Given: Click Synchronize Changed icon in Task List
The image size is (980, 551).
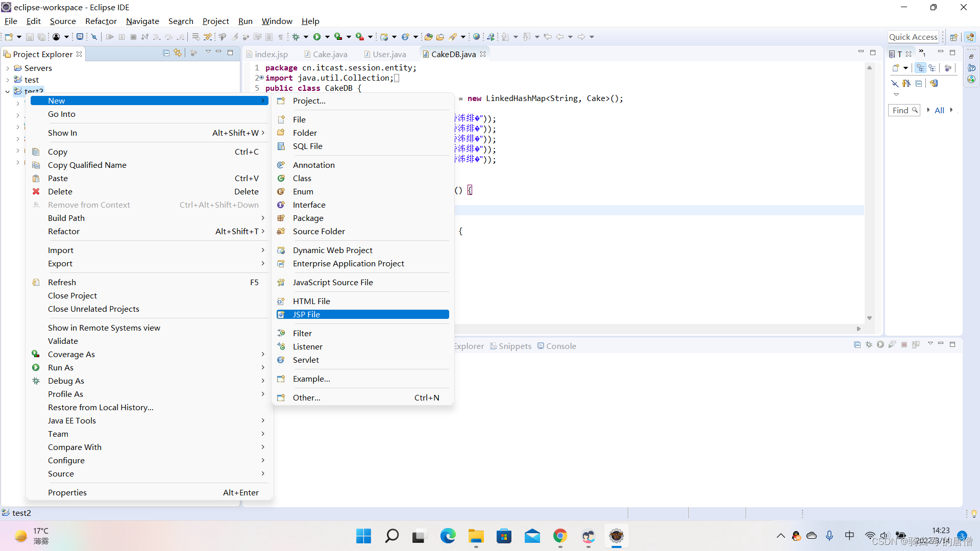Looking at the screenshot, I should pos(934,83).
